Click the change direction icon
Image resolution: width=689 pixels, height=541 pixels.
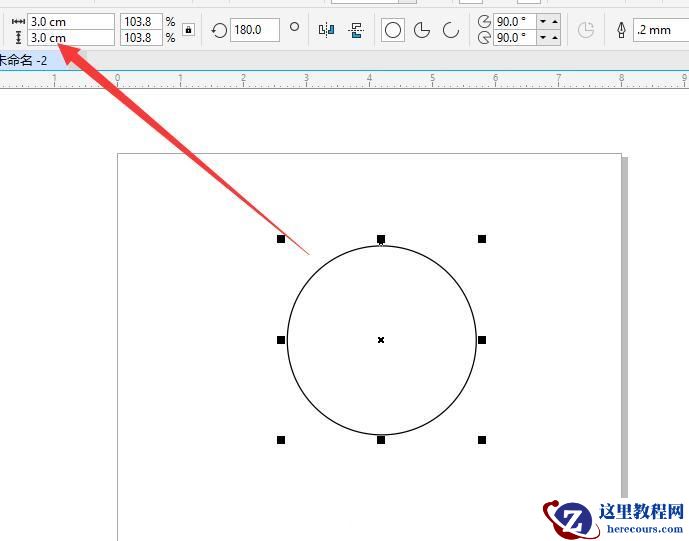[x=586, y=30]
